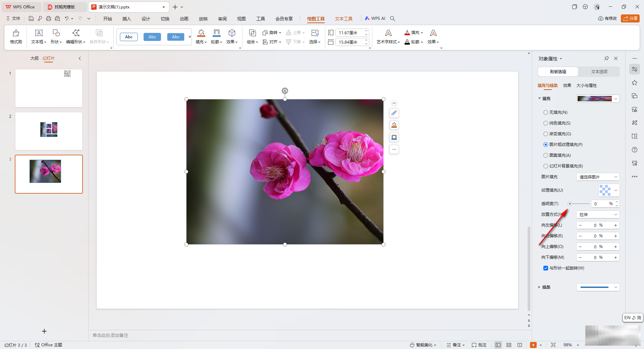The image size is (644, 349).
Task: Click the shape Outline (轮廓) icon
Action: click(216, 33)
